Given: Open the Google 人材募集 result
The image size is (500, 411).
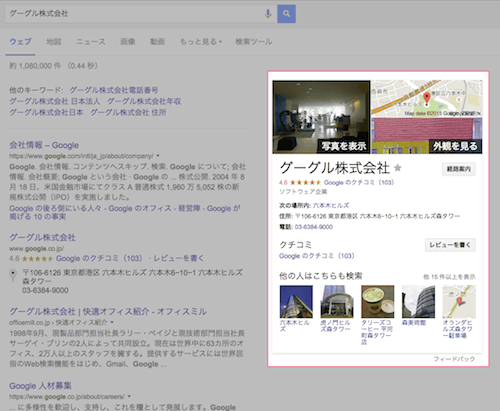Looking at the screenshot, I should 40,386.
